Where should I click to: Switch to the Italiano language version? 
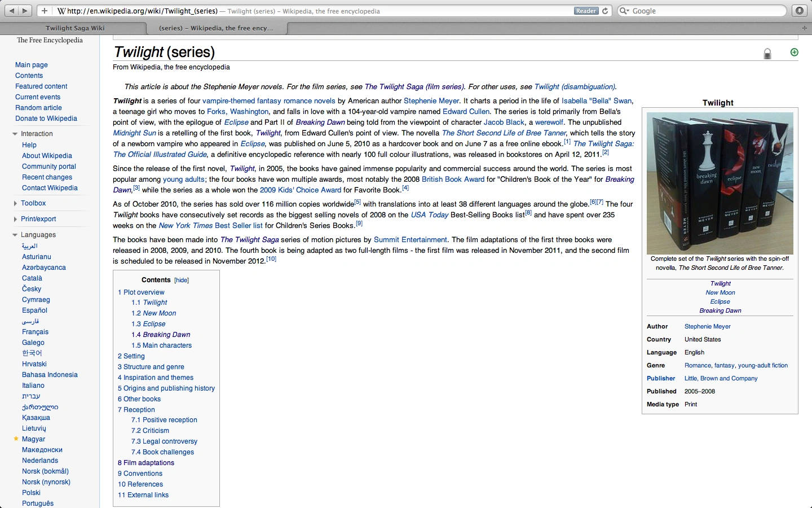pyautogui.click(x=33, y=386)
